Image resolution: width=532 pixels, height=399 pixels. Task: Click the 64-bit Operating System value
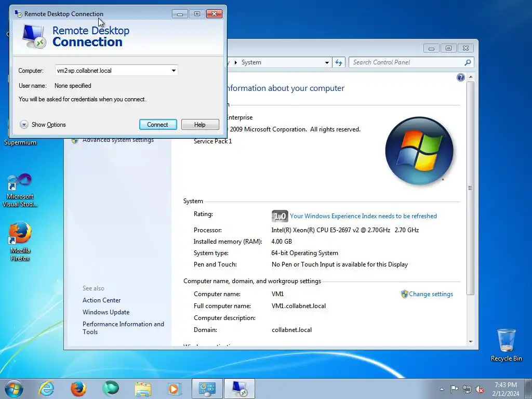pos(304,253)
